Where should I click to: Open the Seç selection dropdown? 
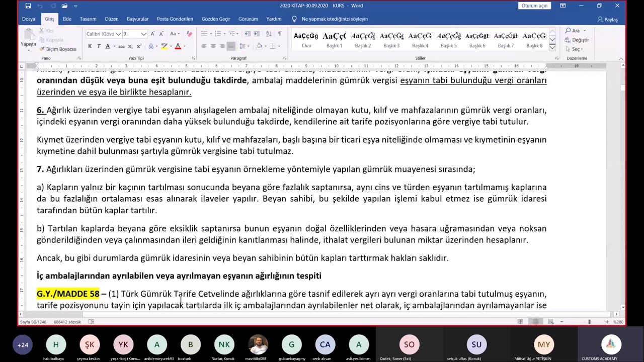coord(577,49)
